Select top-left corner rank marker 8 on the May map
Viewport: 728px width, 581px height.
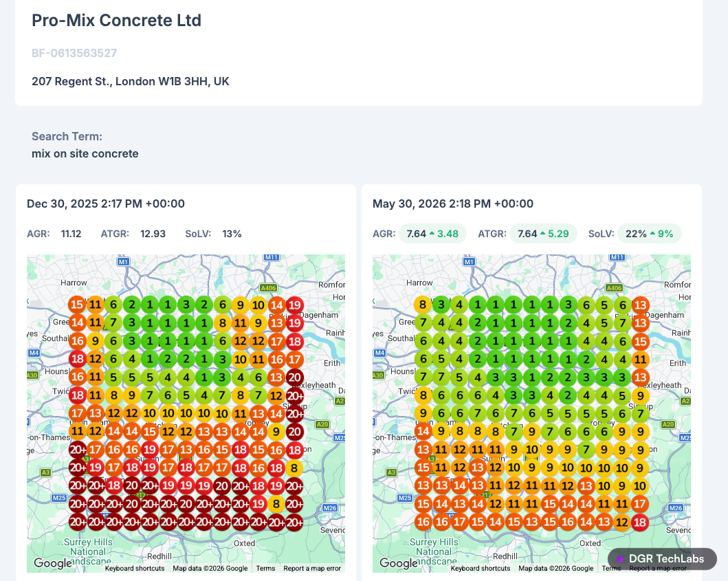[423, 305]
